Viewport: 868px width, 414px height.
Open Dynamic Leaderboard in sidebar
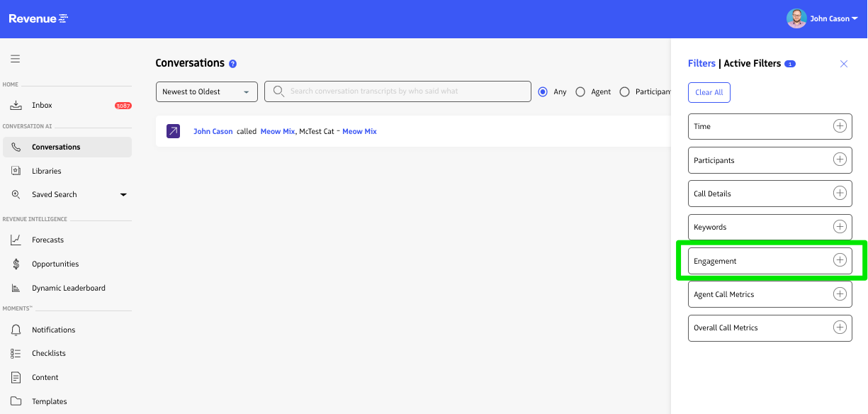click(x=68, y=288)
